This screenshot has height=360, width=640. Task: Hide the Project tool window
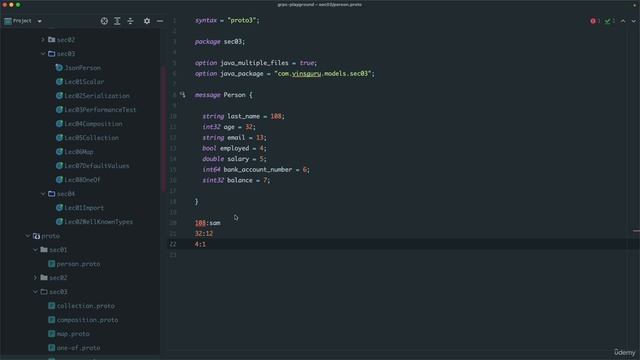click(160, 21)
